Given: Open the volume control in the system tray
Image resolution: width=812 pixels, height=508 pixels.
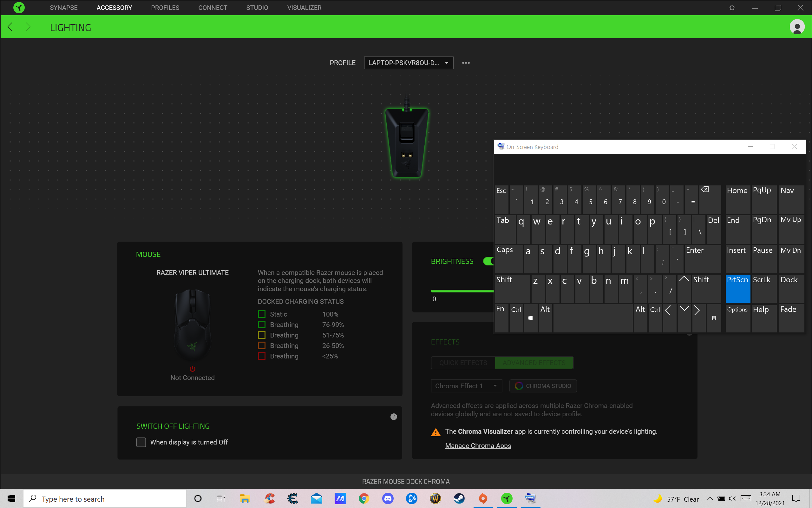Looking at the screenshot, I should tap(732, 498).
